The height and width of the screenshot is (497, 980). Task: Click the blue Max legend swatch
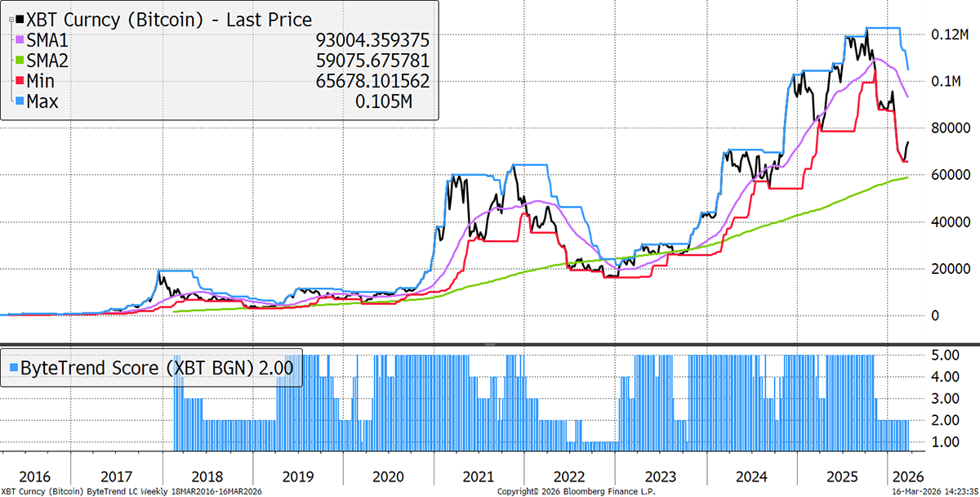click(x=20, y=102)
